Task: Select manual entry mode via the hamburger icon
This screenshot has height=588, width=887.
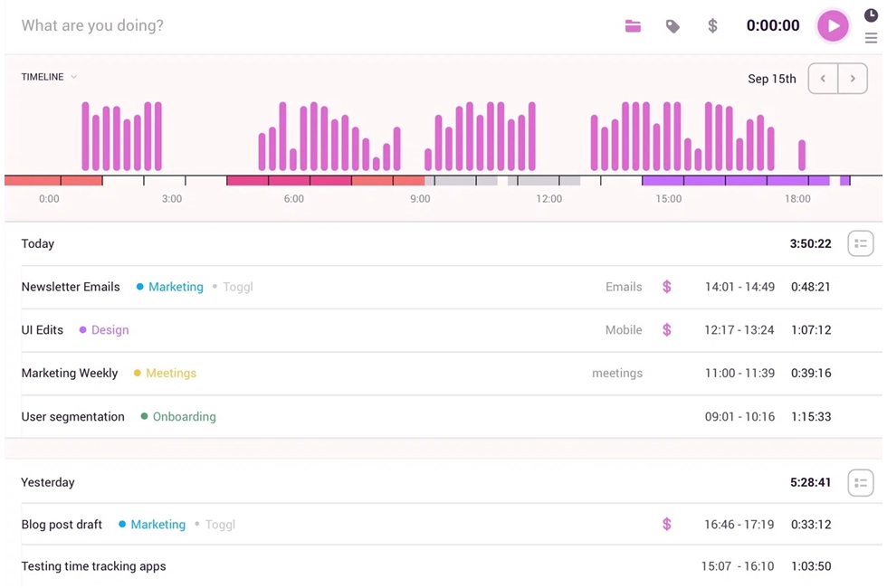Action: (869, 38)
